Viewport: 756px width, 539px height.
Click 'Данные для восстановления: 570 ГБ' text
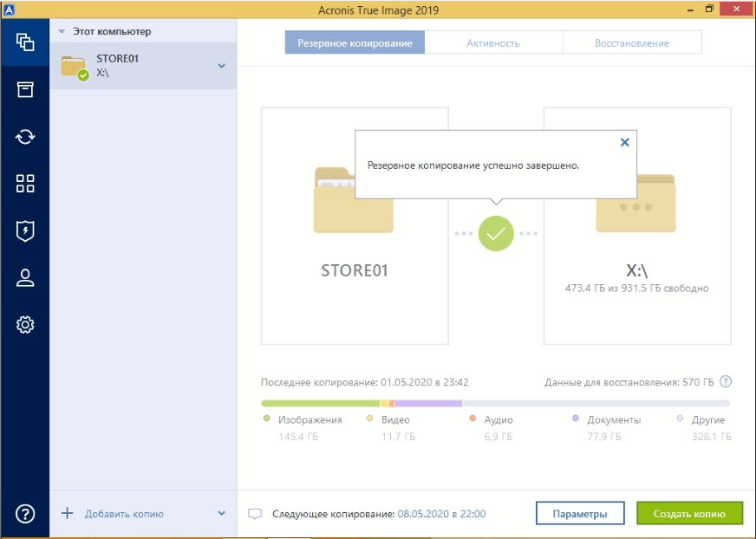629,382
